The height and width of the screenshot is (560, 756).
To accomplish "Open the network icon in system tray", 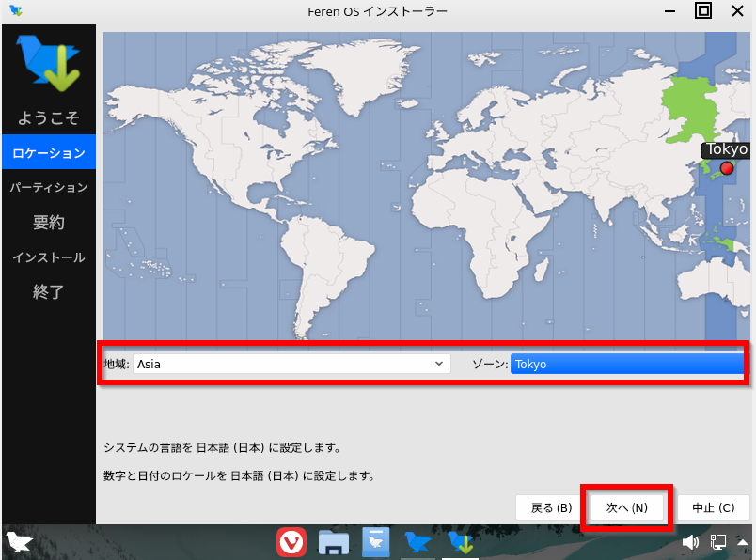I will click(718, 542).
